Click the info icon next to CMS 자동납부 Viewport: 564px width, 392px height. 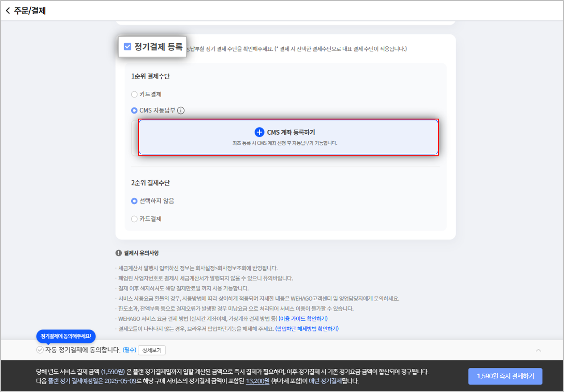tap(181, 111)
